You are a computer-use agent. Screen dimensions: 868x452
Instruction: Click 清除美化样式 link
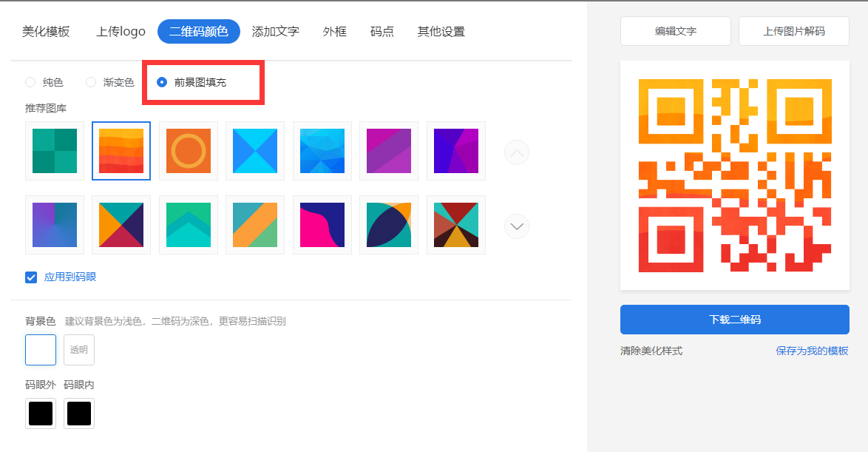651,351
